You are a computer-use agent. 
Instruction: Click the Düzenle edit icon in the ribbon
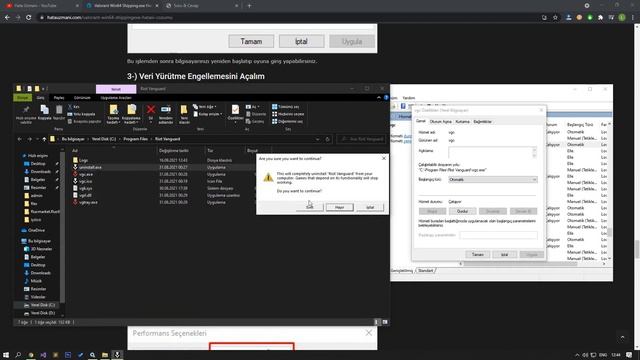click(x=248, y=114)
